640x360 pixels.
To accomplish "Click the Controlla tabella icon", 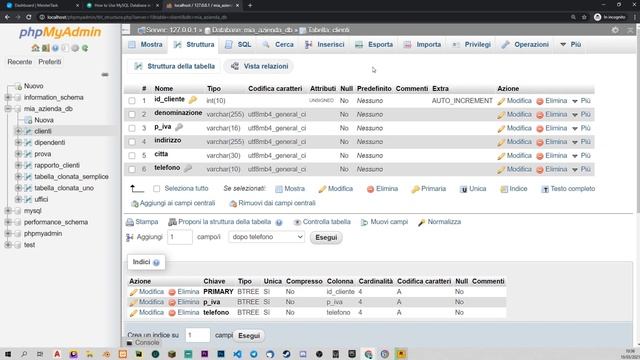I will pyautogui.click(x=297, y=222).
